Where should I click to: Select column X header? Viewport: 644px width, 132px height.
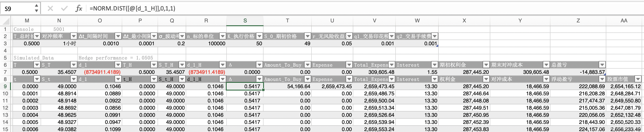click(x=464, y=21)
